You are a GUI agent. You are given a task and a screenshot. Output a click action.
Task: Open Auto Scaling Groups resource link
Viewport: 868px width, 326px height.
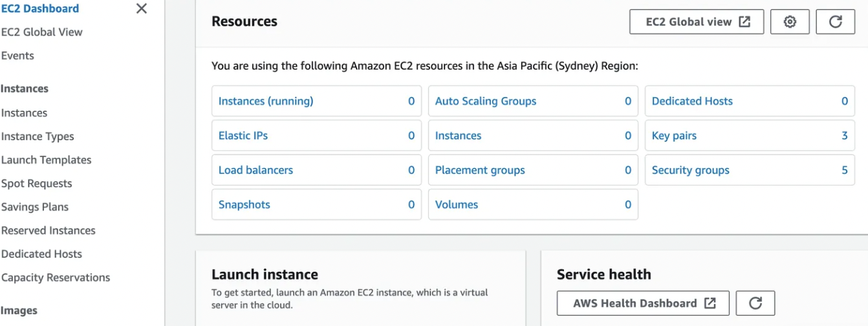pos(486,101)
